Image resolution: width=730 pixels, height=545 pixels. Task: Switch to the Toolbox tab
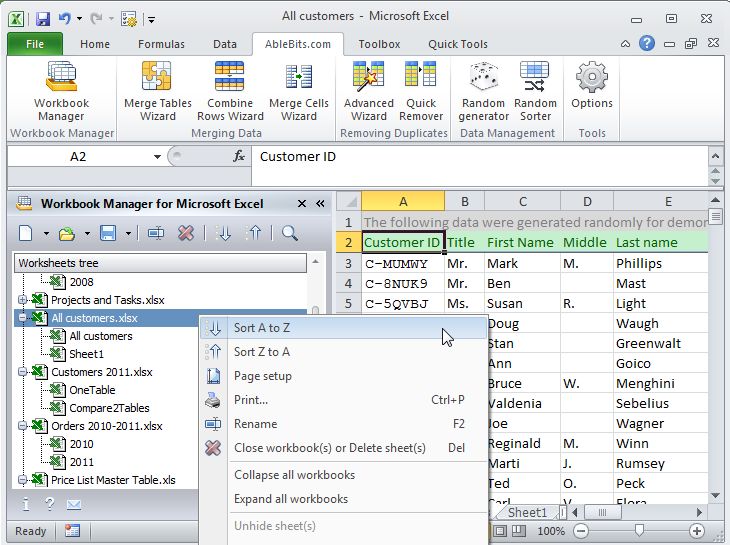(379, 44)
